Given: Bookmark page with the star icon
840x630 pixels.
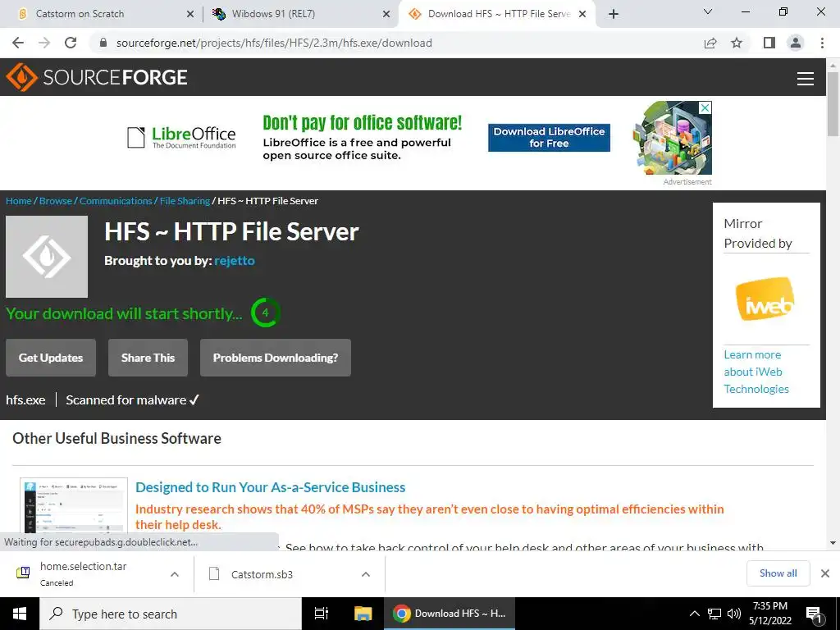Looking at the screenshot, I should tap(737, 43).
